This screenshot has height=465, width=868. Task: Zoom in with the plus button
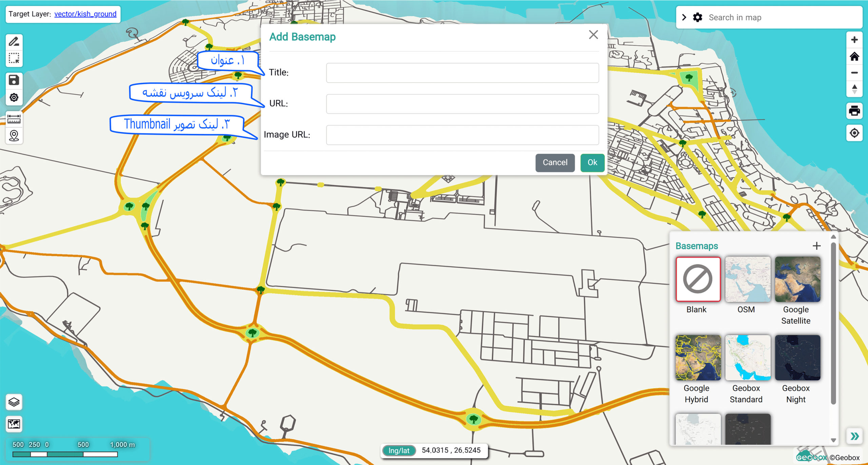pyautogui.click(x=854, y=40)
